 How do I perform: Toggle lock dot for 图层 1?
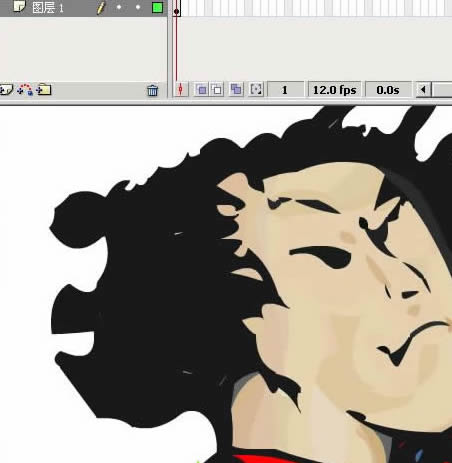[138, 7]
